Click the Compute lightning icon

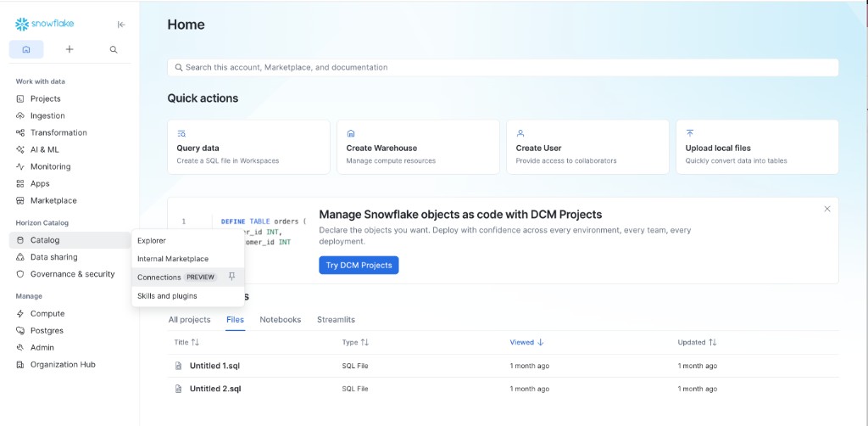point(20,313)
